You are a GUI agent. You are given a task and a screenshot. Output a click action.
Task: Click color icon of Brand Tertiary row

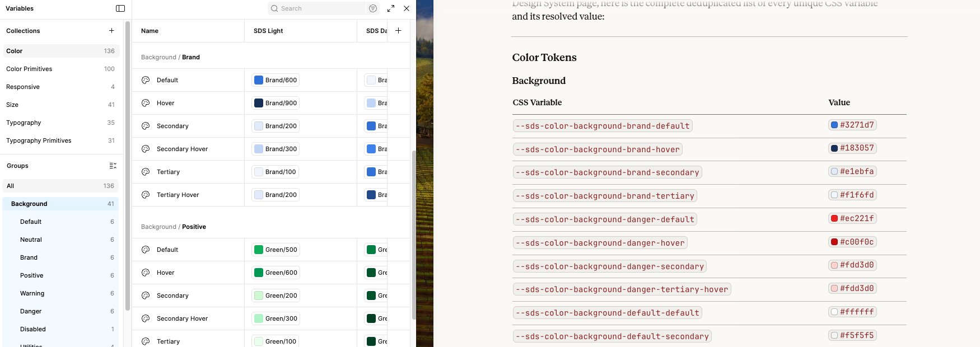point(146,172)
